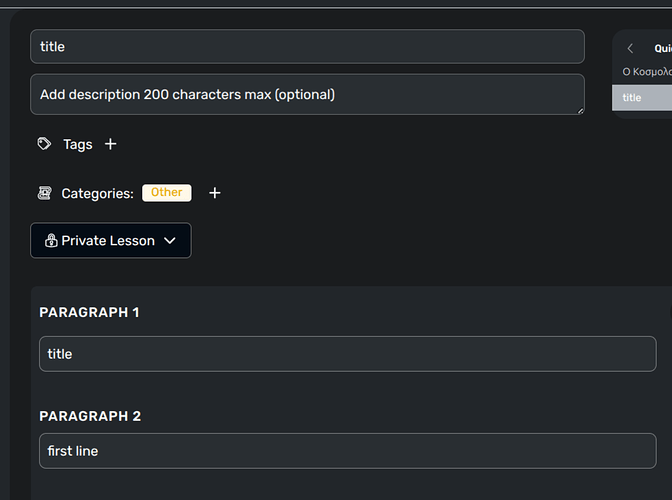
Task: Open the Ο Κοσμολο item in side panel
Action: (647, 72)
